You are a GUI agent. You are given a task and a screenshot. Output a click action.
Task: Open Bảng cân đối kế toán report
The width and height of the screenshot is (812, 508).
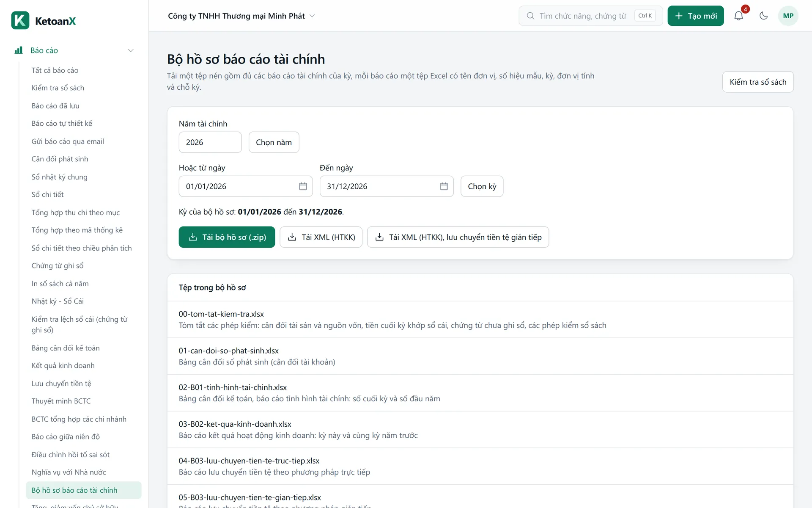[x=84, y=348]
